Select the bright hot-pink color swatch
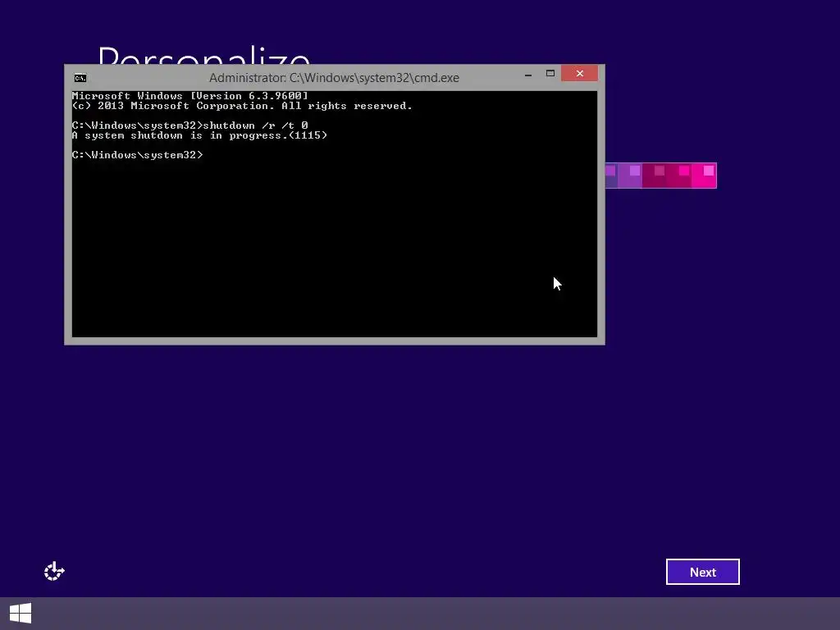The height and width of the screenshot is (630, 840). 704,176
